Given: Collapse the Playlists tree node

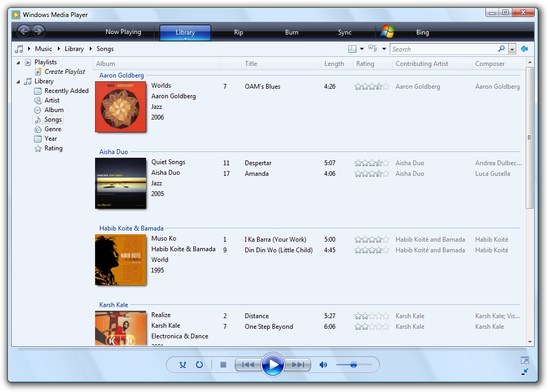Looking at the screenshot, I should (19, 62).
